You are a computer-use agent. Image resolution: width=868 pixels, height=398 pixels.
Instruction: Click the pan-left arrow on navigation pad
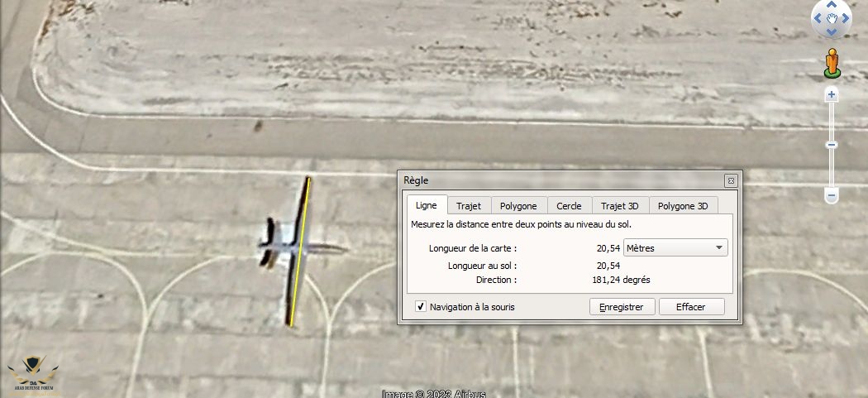pyautogui.click(x=818, y=18)
